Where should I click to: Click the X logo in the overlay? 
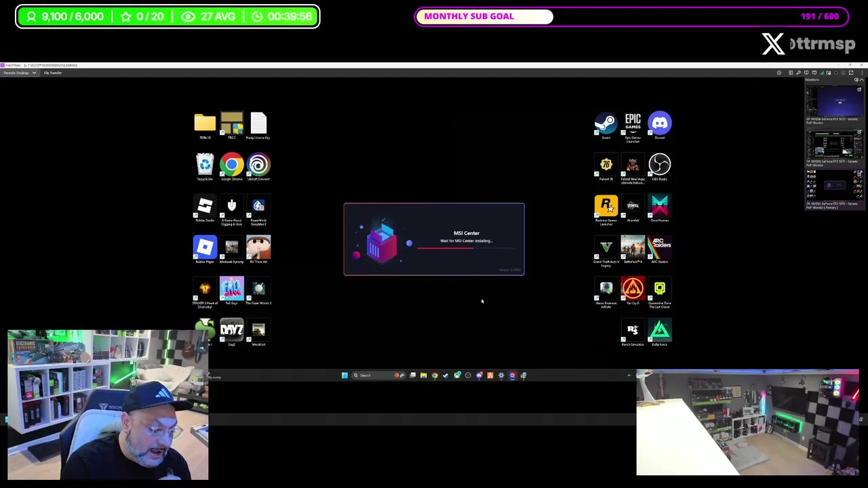point(773,44)
